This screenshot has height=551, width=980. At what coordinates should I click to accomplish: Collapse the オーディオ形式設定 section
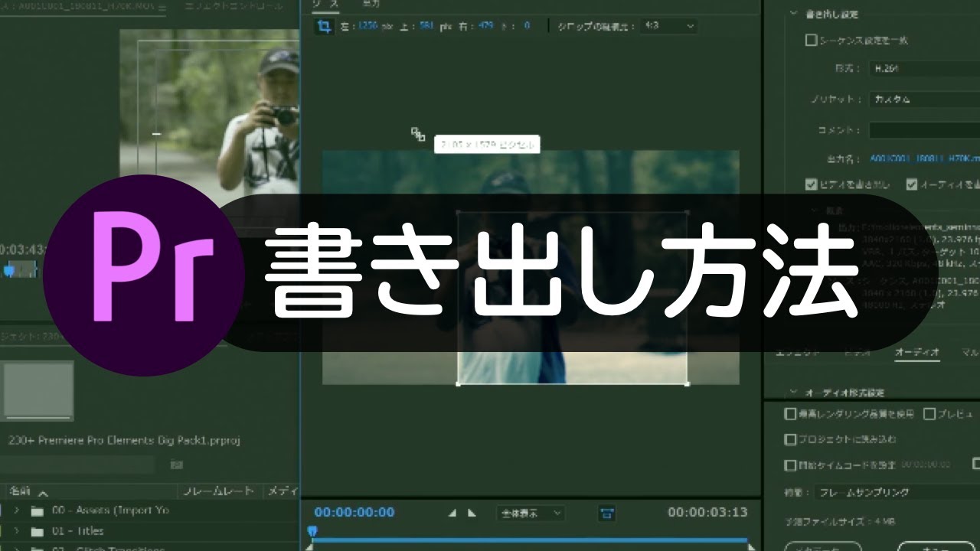793,393
